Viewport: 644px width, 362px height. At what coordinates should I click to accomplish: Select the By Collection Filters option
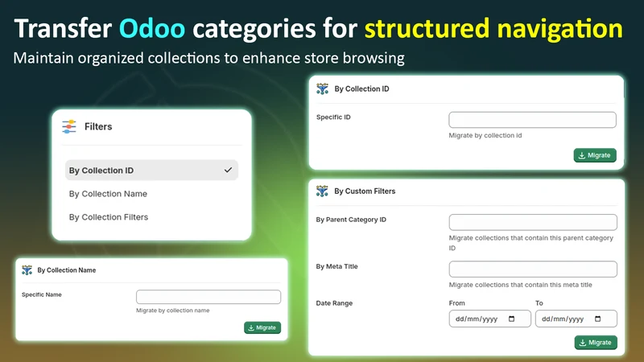tap(109, 217)
